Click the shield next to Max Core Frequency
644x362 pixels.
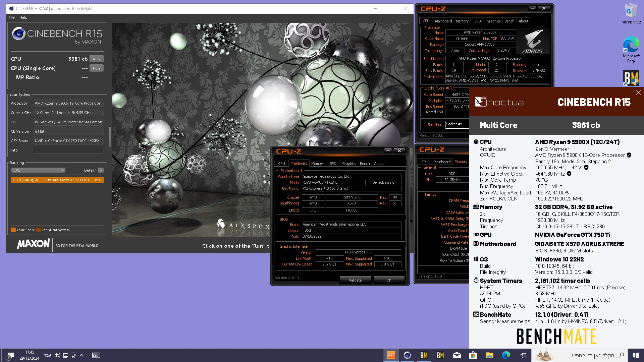(586, 168)
